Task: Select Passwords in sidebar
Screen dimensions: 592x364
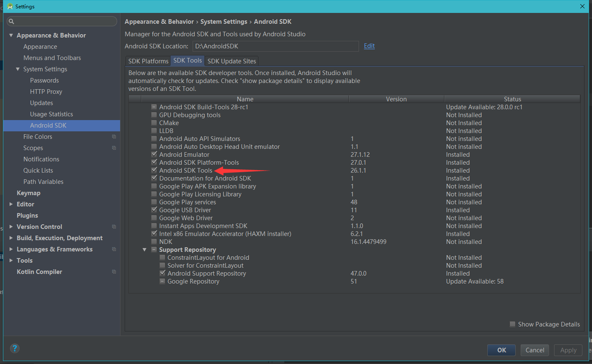Action: [x=44, y=80]
